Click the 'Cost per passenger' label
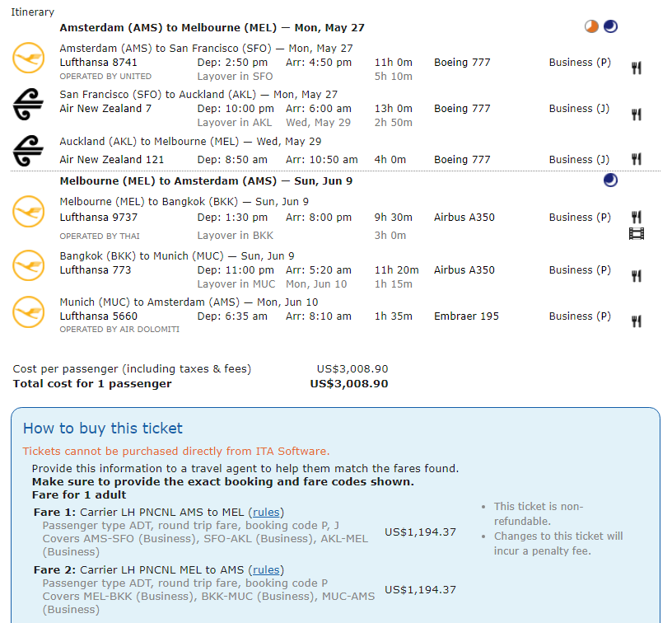The image size is (672, 623). point(132,369)
